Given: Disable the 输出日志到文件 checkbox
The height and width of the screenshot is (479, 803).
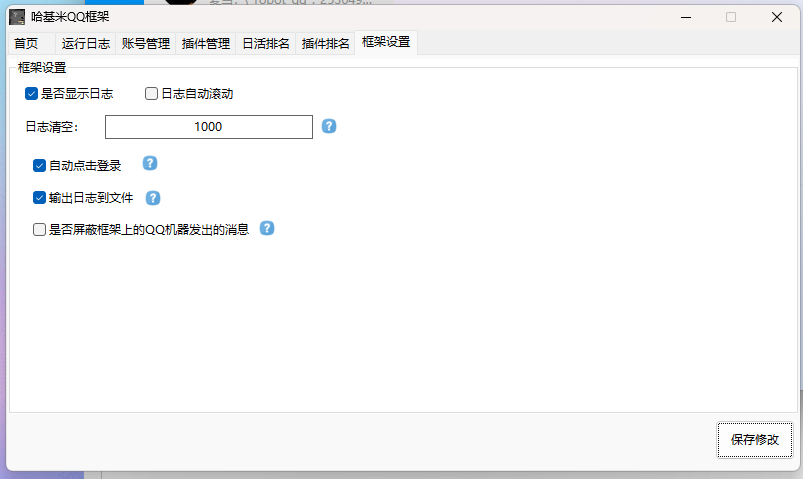Looking at the screenshot, I should point(40,198).
